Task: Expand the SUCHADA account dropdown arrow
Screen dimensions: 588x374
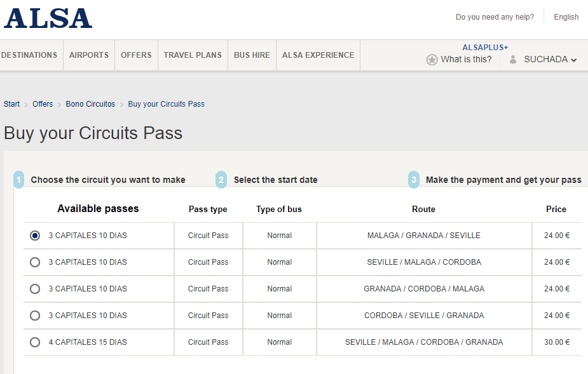Action: pos(574,60)
